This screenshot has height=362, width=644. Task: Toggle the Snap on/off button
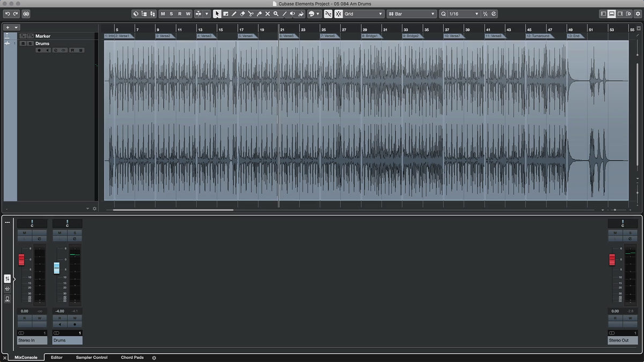[x=328, y=14]
